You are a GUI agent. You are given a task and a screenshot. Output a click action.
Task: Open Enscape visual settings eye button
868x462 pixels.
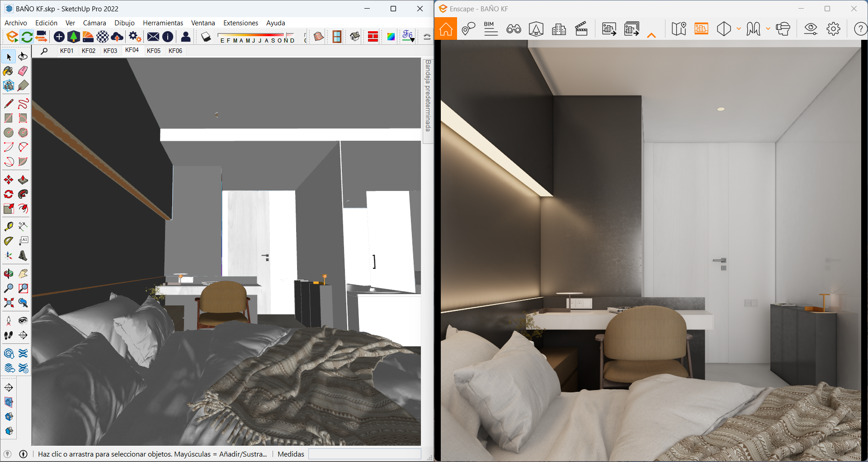(811, 29)
